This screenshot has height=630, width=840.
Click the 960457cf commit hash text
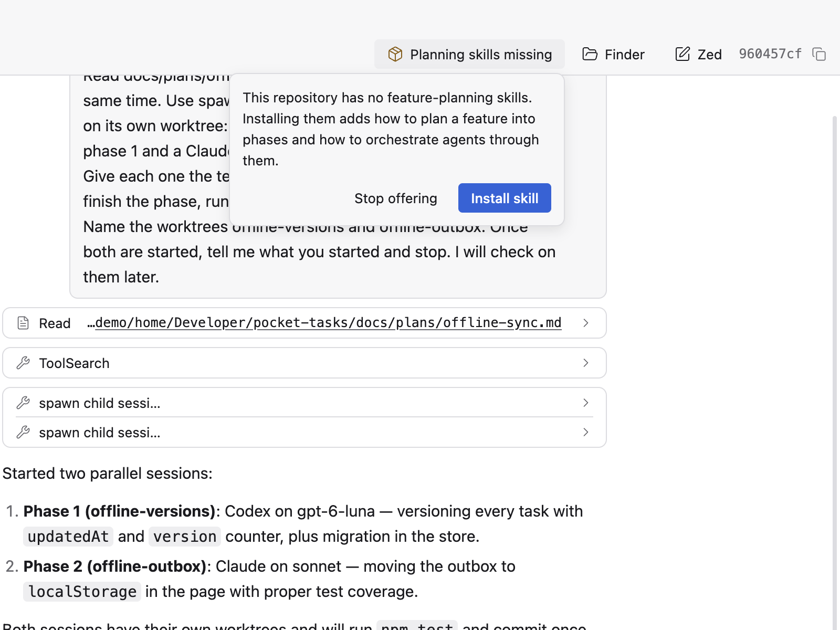(x=770, y=54)
